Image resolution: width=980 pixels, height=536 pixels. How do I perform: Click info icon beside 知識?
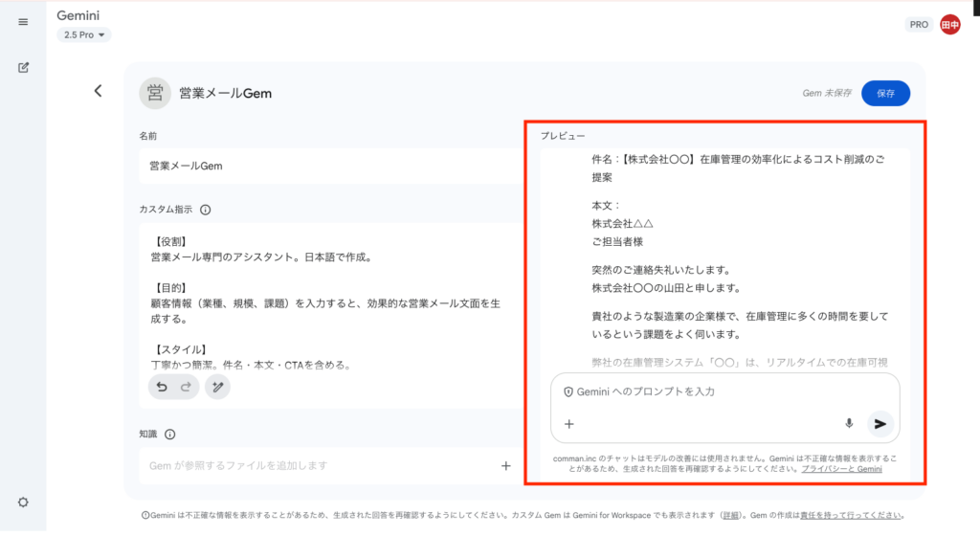tap(170, 435)
